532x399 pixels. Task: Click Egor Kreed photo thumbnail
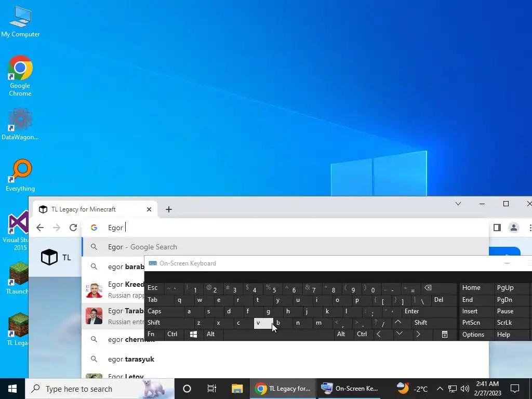[x=94, y=290]
